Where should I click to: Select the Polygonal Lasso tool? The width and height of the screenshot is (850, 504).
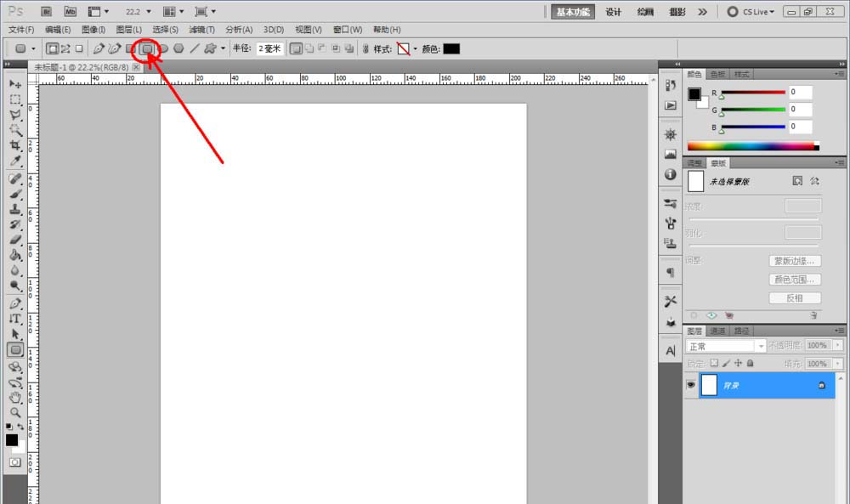[15, 115]
